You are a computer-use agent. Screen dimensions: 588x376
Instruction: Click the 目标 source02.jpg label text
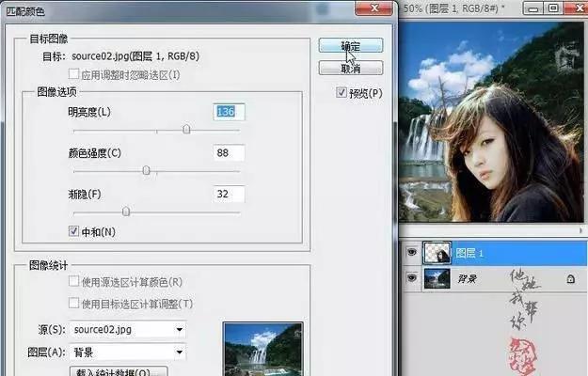point(120,56)
